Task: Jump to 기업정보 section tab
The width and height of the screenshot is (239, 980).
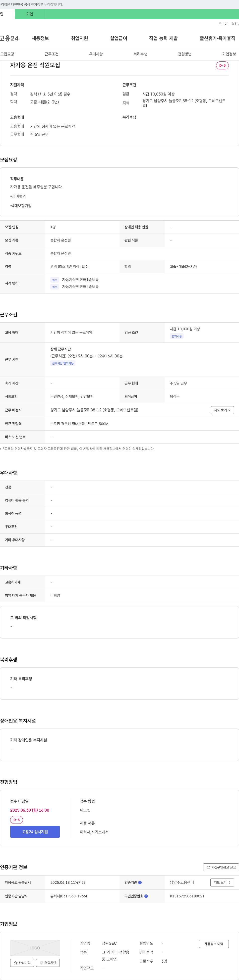Action: point(229,54)
